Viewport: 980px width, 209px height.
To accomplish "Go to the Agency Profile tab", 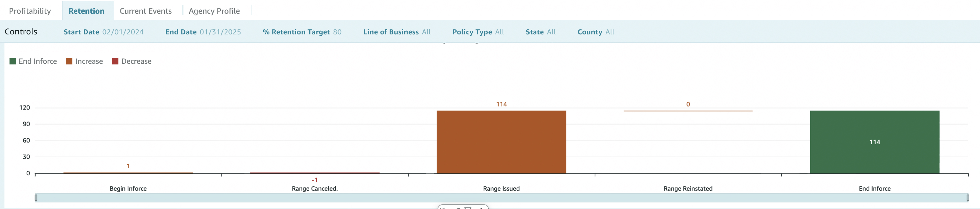I will pyautogui.click(x=214, y=11).
